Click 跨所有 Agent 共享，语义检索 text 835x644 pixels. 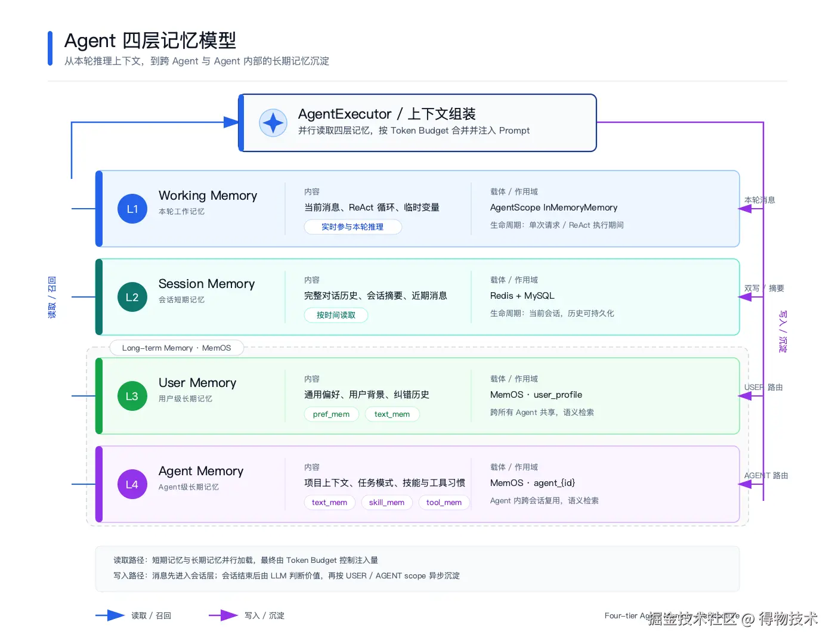point(542,413)
